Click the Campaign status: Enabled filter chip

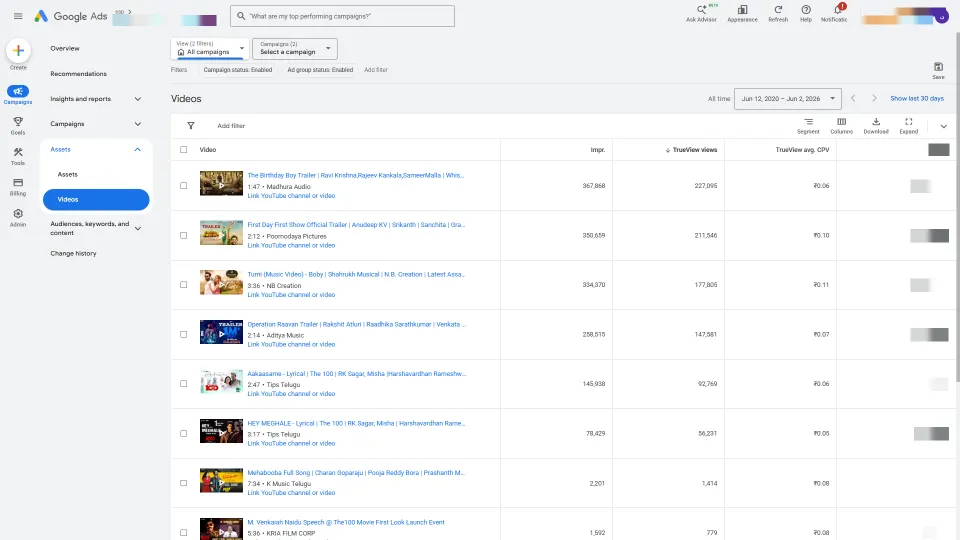tap(238, 70)
